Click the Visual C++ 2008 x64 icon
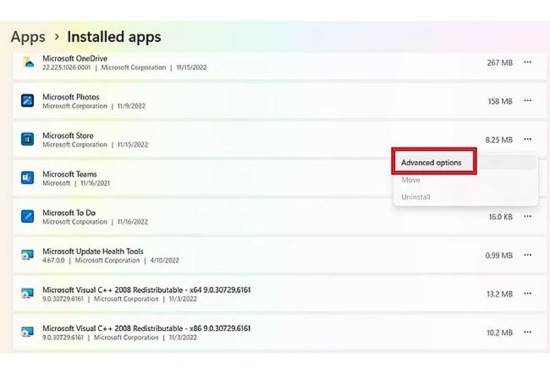The height and width of the screenshot is (375, 550). coord(27,294)
